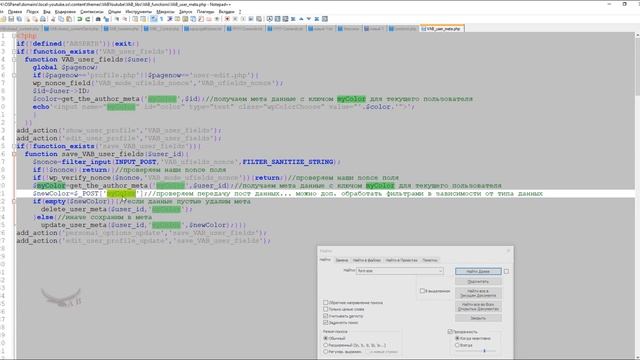
Task: Open the Правка menu
Action: click(15, 12)
